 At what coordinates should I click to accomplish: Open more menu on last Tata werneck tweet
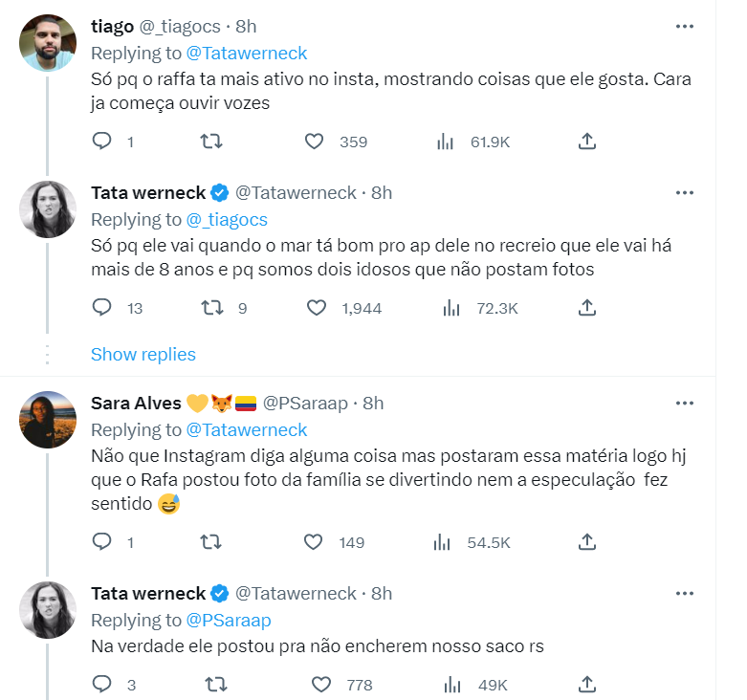pyautogui.click(x=685, y=593)
